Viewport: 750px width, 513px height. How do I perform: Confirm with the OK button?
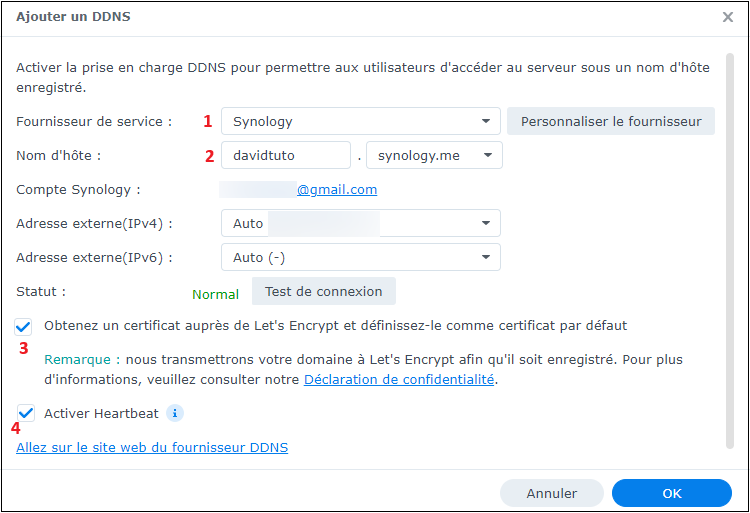click(x=672, y=493)
